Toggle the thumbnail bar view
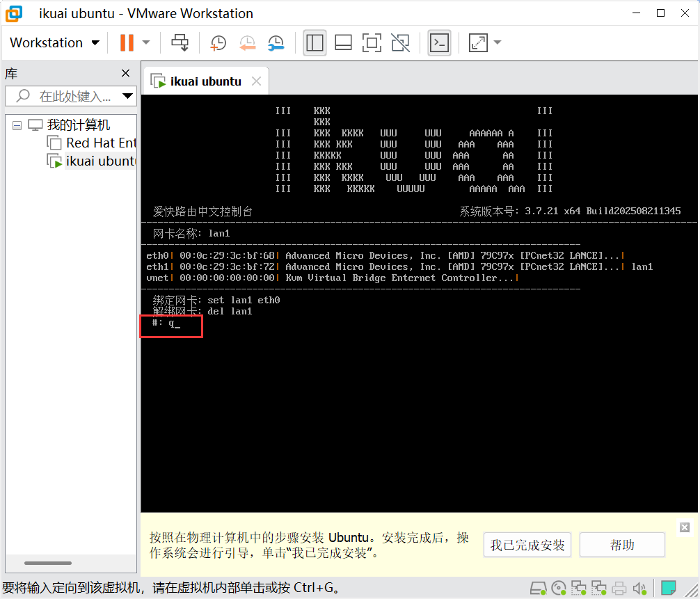The width and height of the screenshot is (700, 599). (x=343, y=43)
